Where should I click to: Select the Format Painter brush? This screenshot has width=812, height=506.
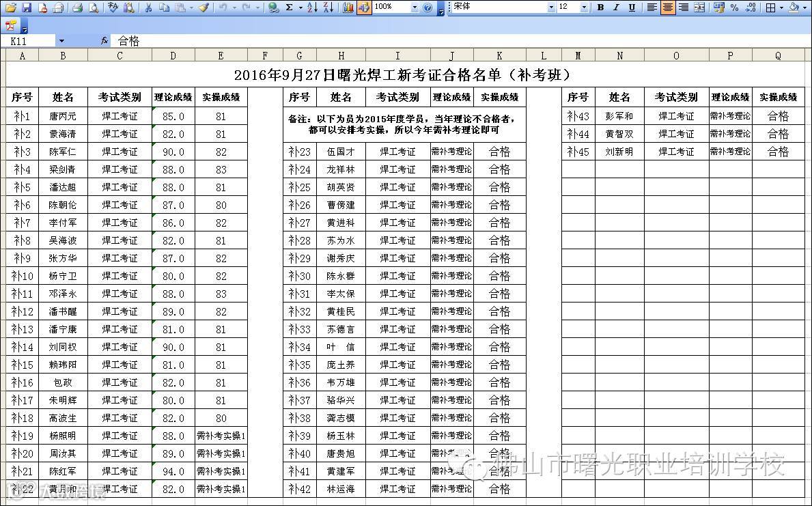tap(204, 8)
